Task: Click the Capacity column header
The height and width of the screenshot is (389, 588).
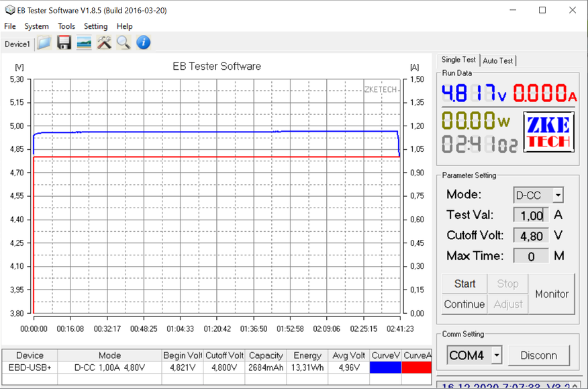Action: [266, 355]
